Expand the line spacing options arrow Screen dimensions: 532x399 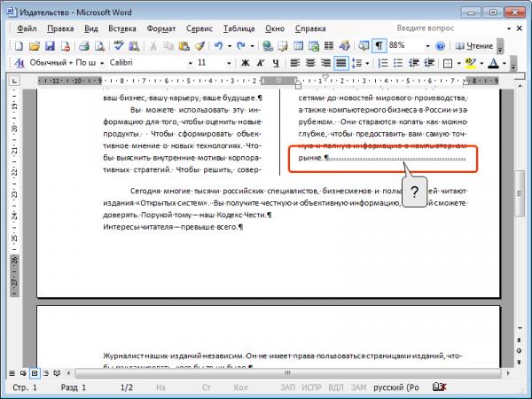coord(367,63)
